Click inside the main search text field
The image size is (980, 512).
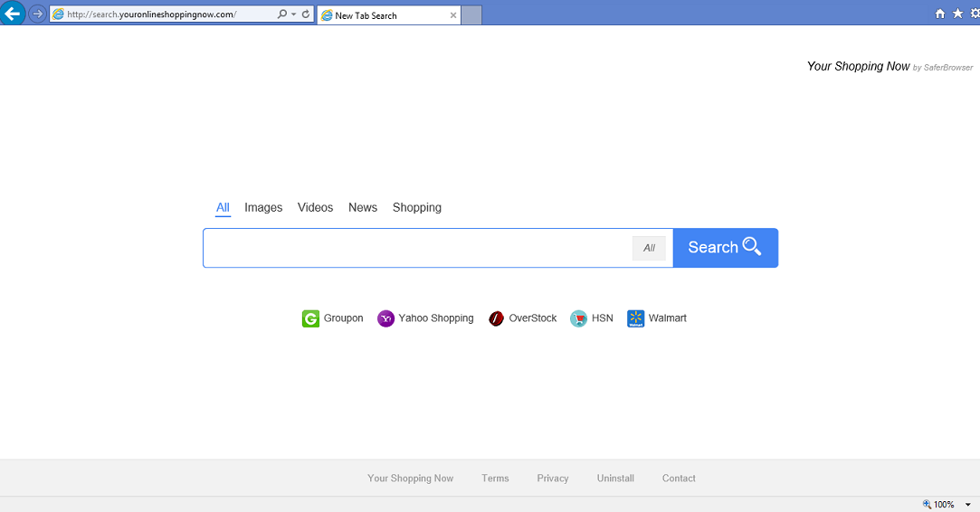click(416, 248)
